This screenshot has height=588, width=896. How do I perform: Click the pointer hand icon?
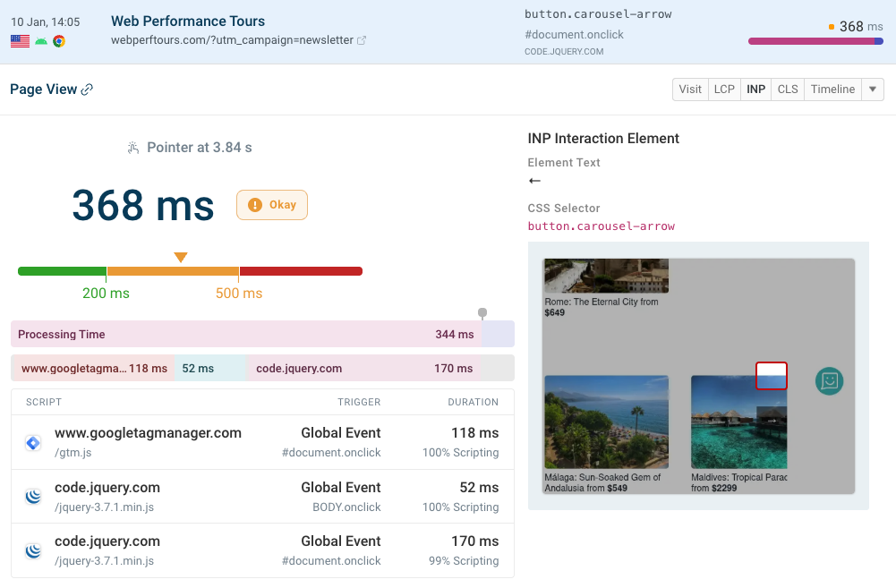pos(133,148)
